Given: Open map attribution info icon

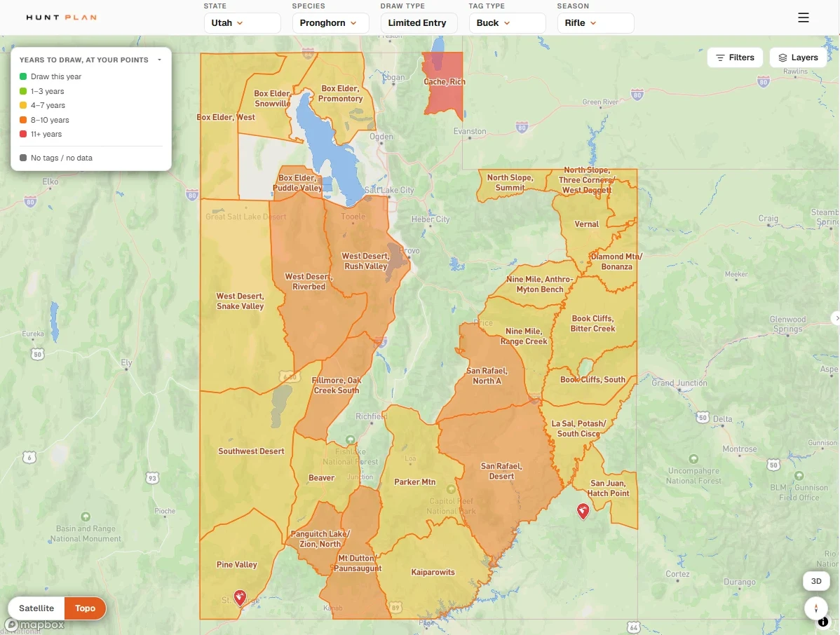Looking at the screenshot, I should (823, 622).
